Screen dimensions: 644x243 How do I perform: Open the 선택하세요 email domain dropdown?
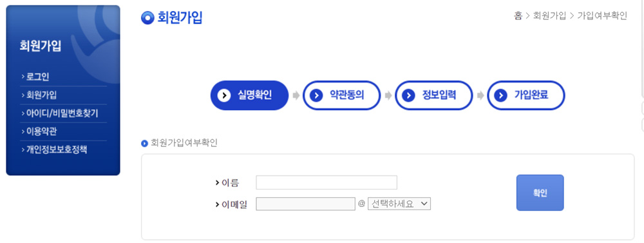click(399, 204)
